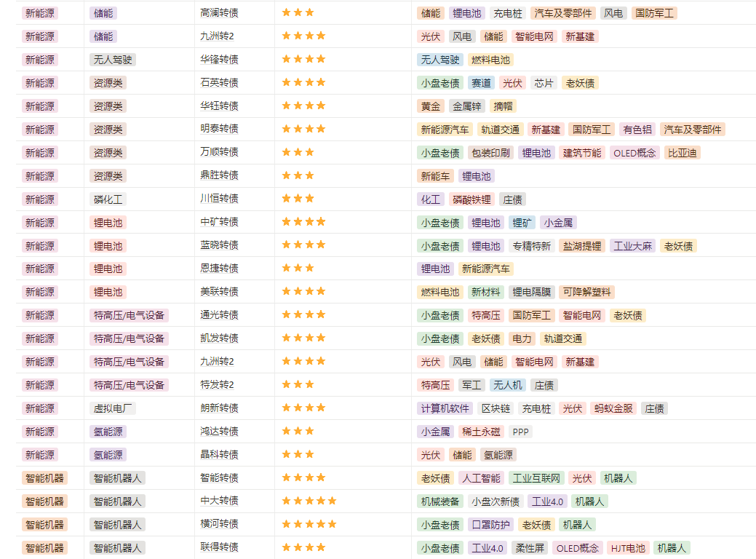This screenshot has width=756, height=559.
Task: Open the 特发转2 entry
Action: click(x=217, y=385)
